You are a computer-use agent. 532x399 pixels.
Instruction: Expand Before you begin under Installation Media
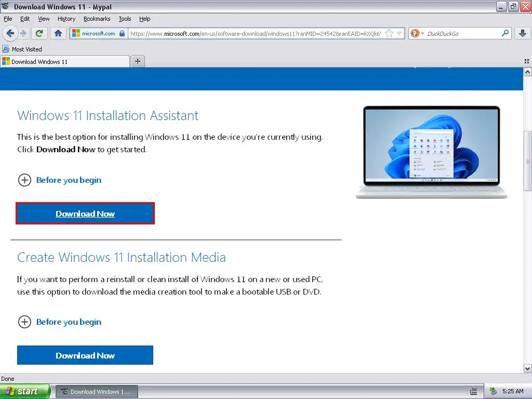[x=59, y=322]
